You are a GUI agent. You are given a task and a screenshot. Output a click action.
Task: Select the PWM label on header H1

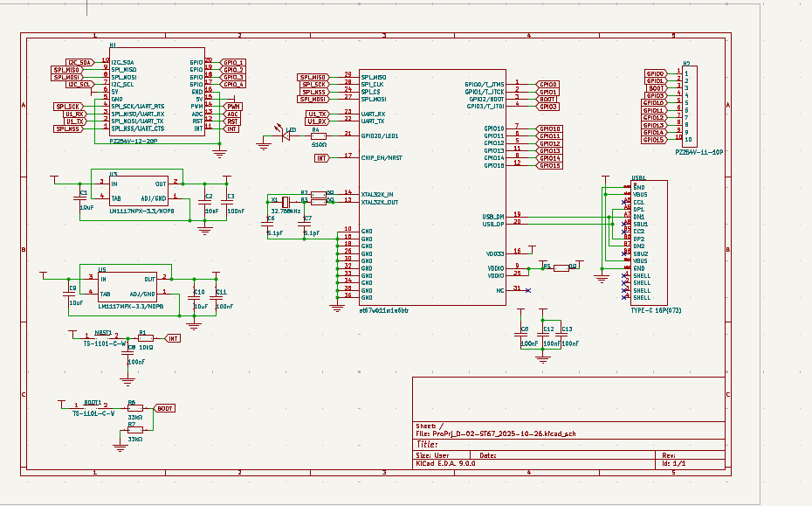[x=233, y=106]
